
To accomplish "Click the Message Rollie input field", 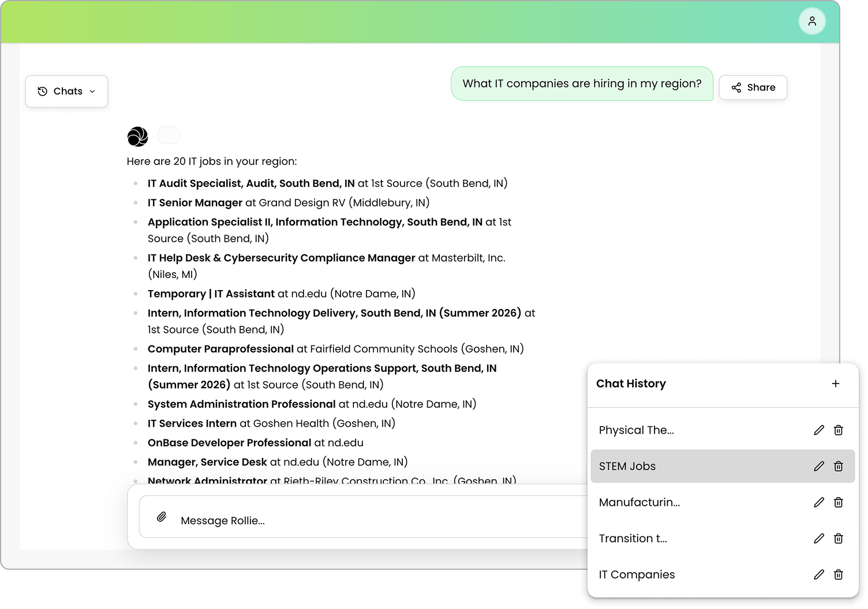I will pyautogui.click(x=289, y=520).
